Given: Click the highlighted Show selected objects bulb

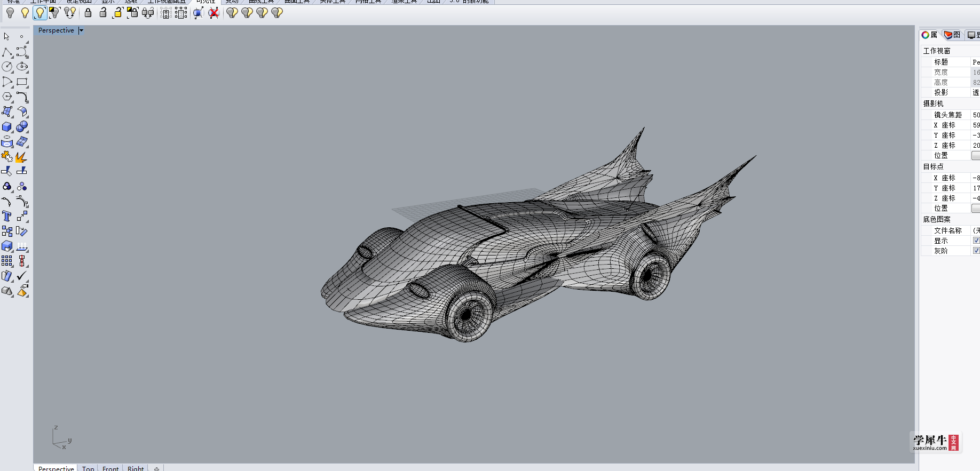Looking at the screenshot, I should 40,13.
